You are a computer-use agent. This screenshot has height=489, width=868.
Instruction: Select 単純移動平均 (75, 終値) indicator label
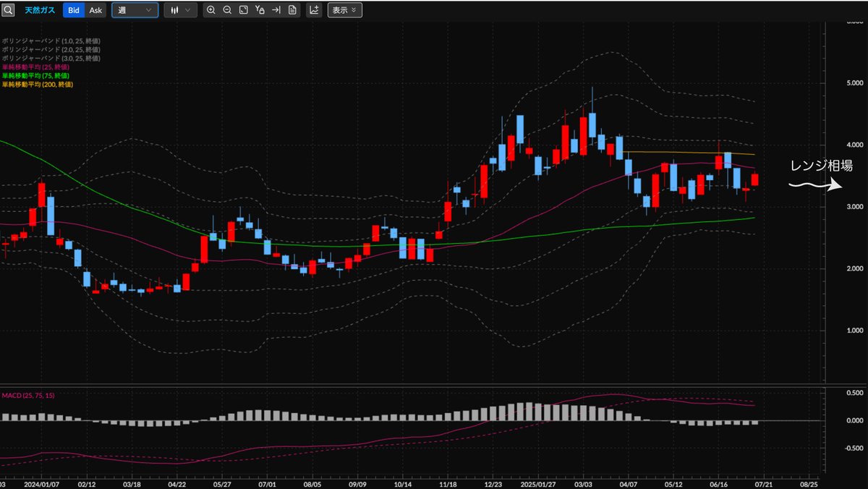[35, 76]
